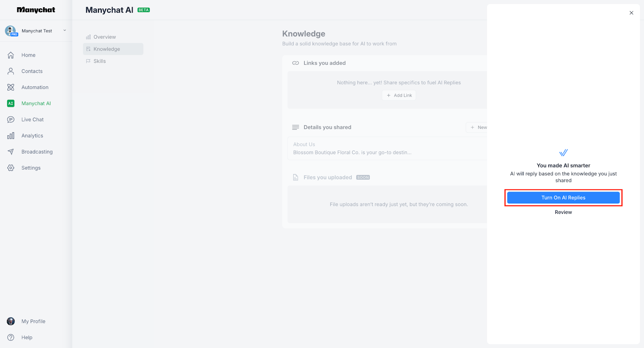Click the Home icon in sidebar
The height and width of the screenshot is (348, 644).
[x=11, y=55]
